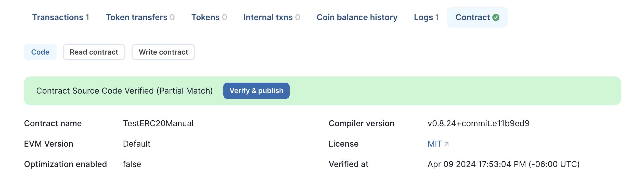Click the Verified at timestamp
This screenshot has width=644, height=180.
[504, 164]
